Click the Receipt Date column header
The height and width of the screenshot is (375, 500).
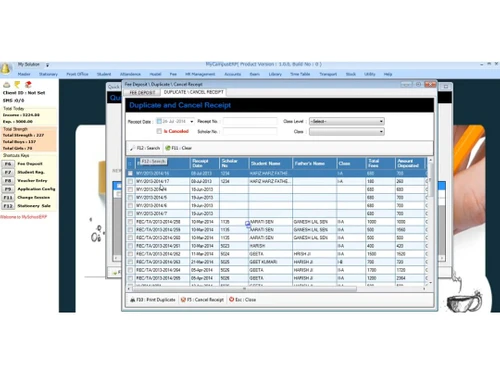coord(204,163)
